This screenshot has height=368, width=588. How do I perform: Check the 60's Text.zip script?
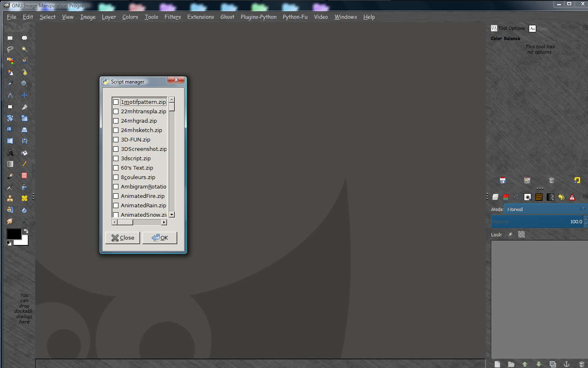pos(116,168)
